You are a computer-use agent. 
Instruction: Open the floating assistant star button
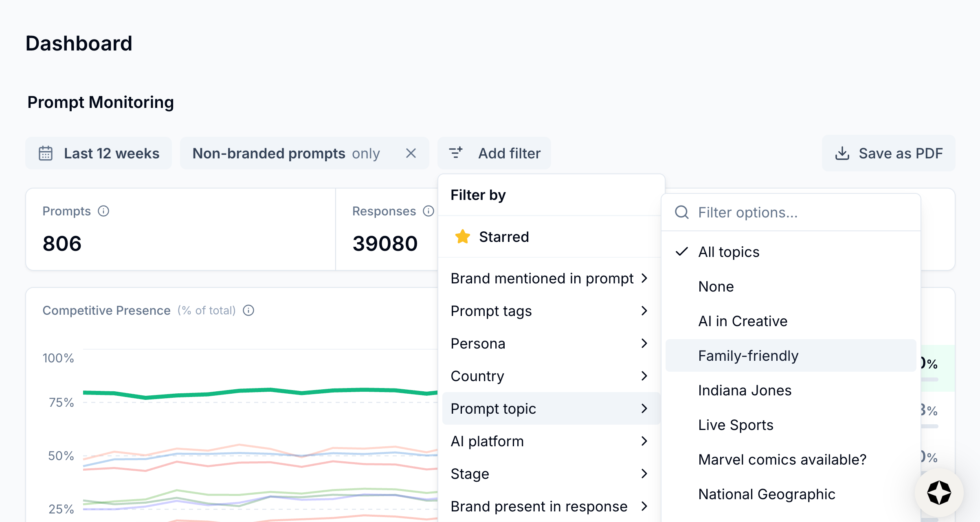tap(939, 493)
